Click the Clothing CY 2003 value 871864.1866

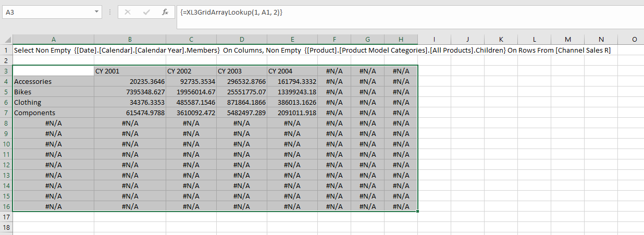point(242,103)
